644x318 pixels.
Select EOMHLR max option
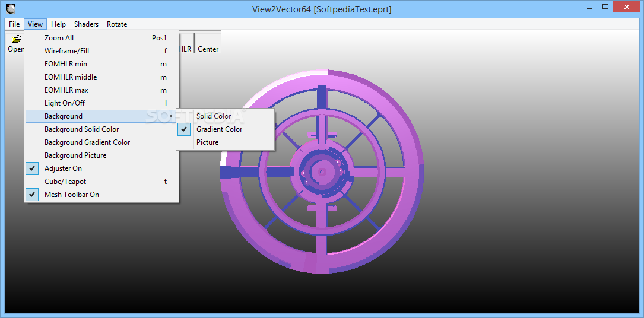(x=102, y=90)
